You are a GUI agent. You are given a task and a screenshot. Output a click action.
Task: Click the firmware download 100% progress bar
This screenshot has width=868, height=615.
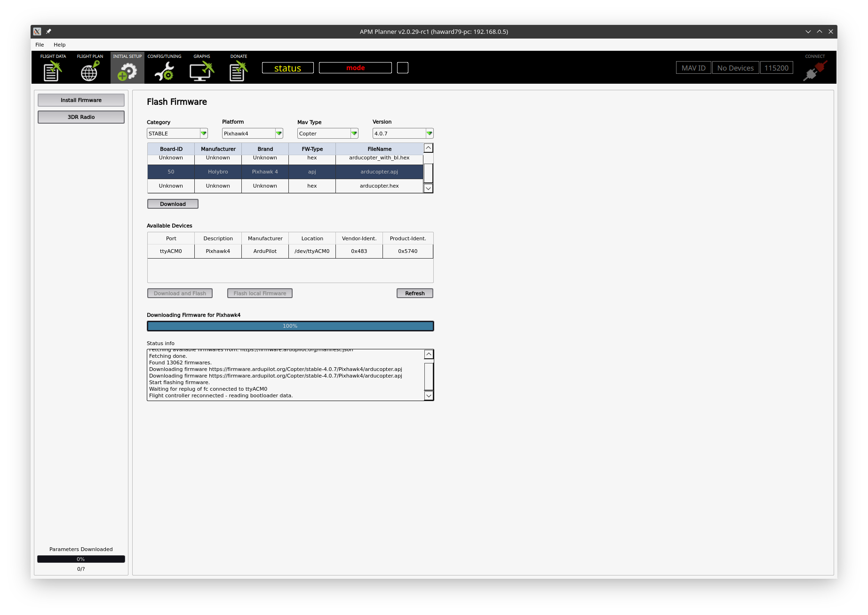coord(290,326)
